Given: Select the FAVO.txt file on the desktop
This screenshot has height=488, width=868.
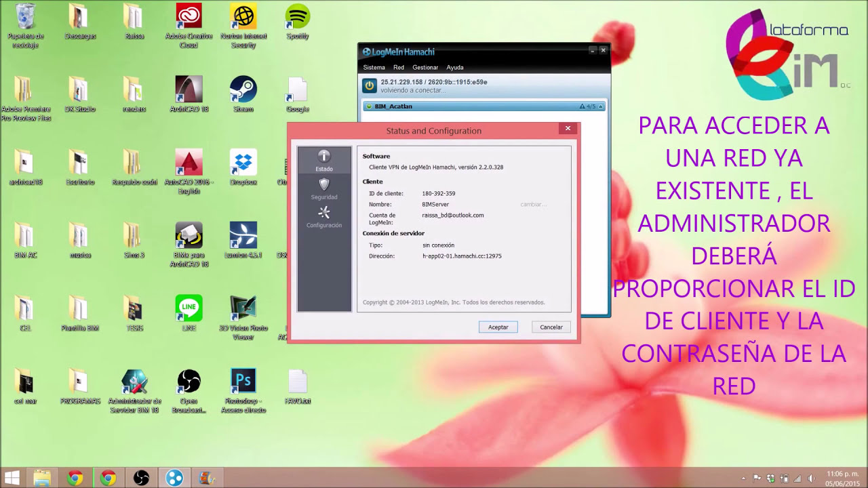Looking at the screenshot, I should pos(298,386).
